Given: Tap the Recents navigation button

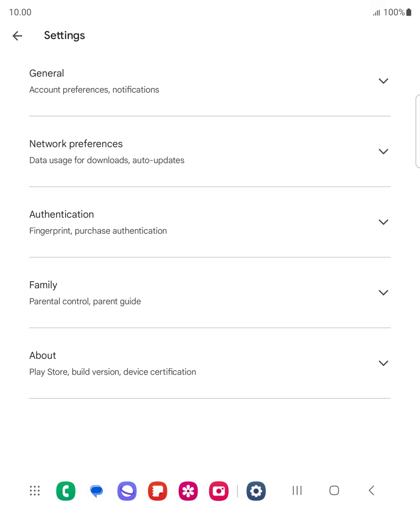Looking at the screenshot, I should pyautogui.click(x=297, y=490).
